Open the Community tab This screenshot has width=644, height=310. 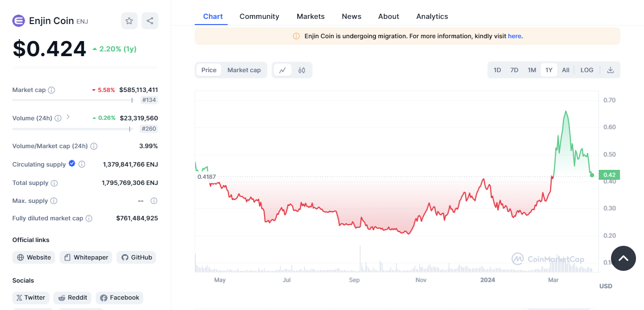click(x=259, y=17)
